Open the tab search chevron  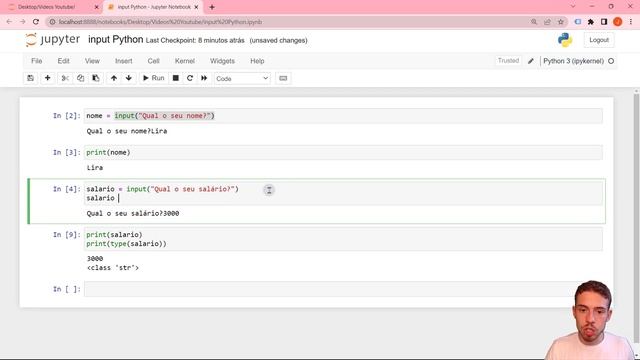point(573,7)
